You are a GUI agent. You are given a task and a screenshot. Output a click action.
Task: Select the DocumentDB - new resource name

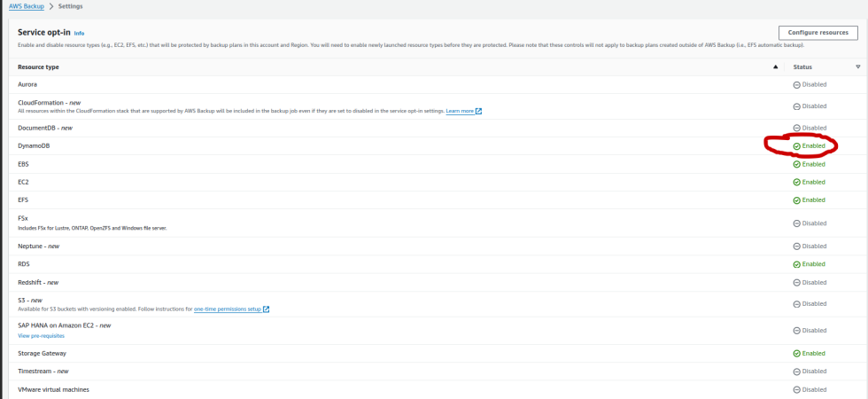pyautogui.click(x=45, y=128)
